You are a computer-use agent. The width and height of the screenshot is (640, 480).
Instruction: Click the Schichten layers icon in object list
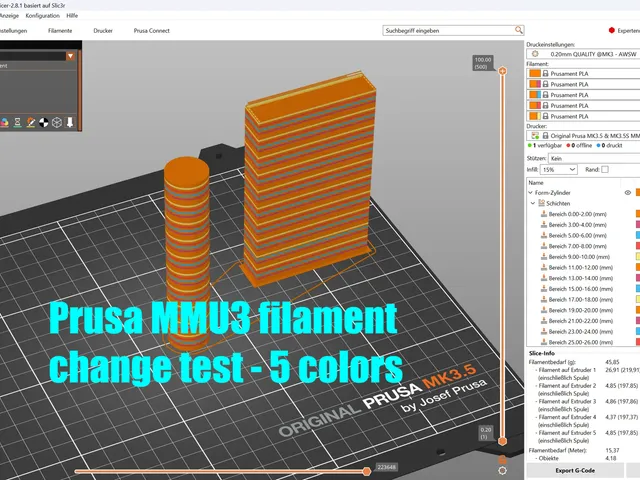(x=541, y=203)
